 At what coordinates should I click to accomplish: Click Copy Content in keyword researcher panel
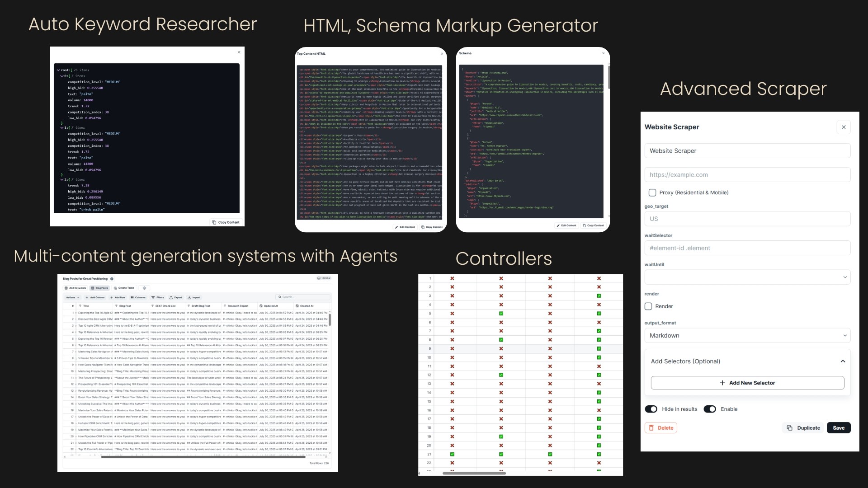click(x=226, y=222)
